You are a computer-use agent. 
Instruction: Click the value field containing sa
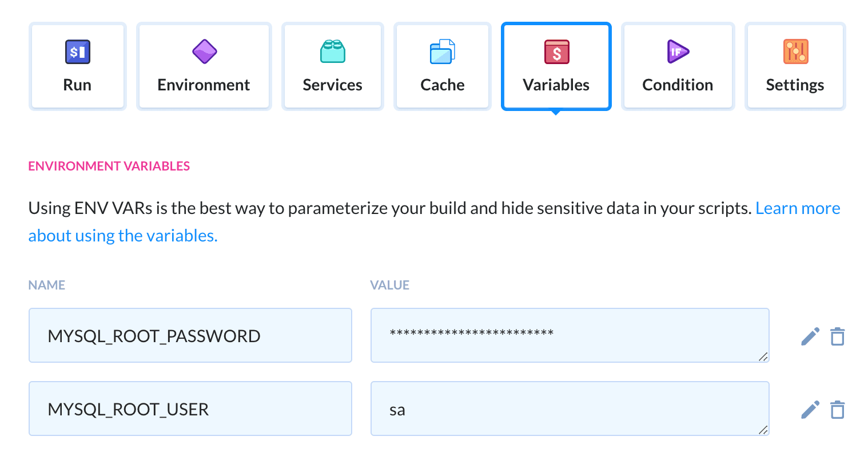click(x=569, y=409)
